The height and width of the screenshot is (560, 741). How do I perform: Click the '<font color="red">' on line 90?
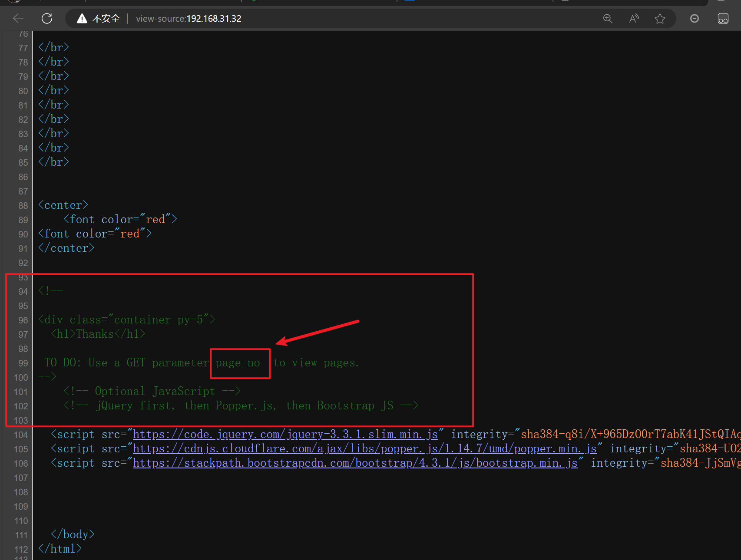pos(95,234)
